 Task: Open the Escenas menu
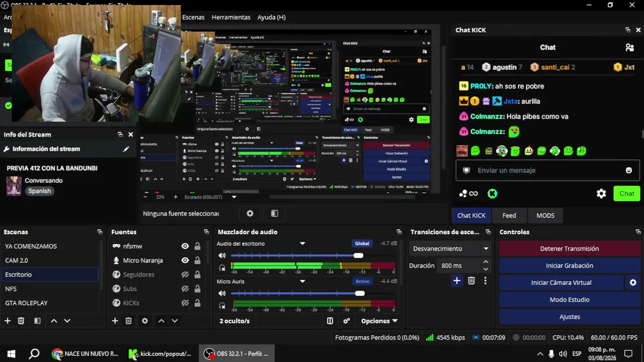(193, 17)
